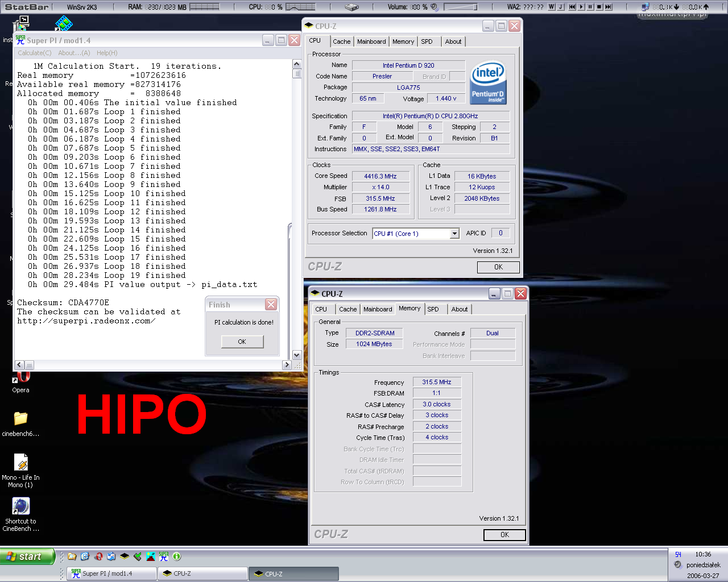Image resolution: width=728 pixels, height=582 pixels.
Task: Click OK in the Finish dialog
Action: (x=242, y=342)
